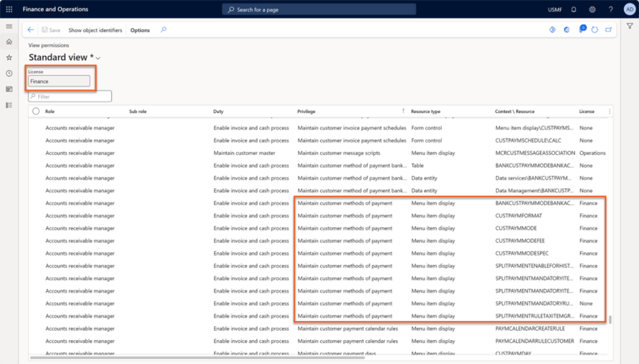Image resolution: width=639 pixels, height=364 pixels.
Task: Select the SPLITPAYMENTENABLEFORHIST... cell
Action: 534,266
